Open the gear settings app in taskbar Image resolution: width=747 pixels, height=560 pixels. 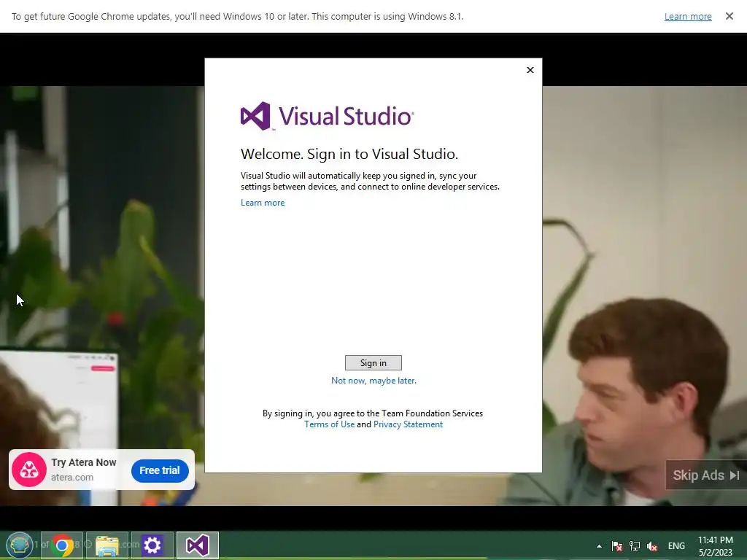click(152, 545)
